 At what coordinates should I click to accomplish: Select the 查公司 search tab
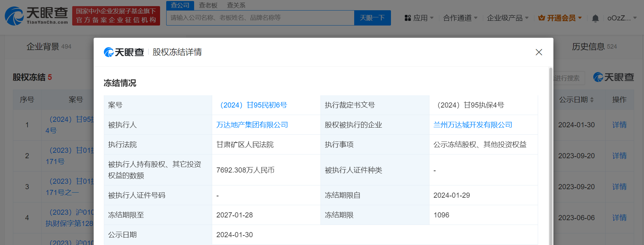tap(180, 5)
